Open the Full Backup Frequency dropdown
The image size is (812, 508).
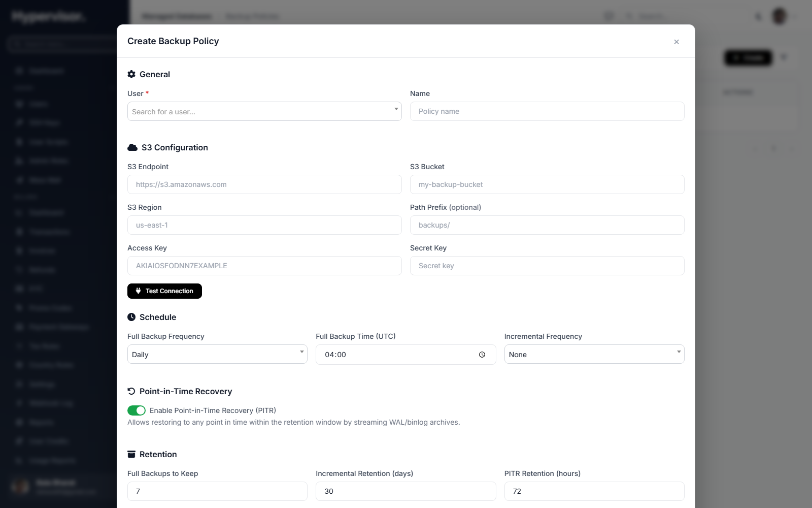(217, 354)
